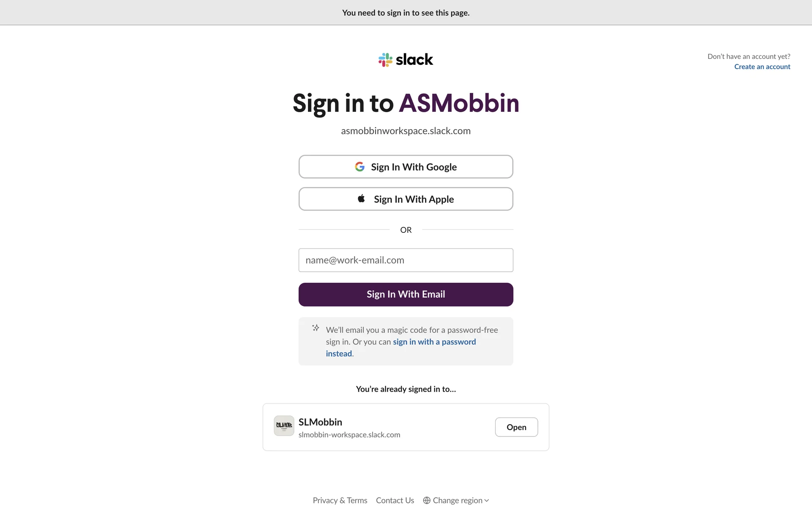The width and height of the screenshot is (812, 508).
Task: Click the Sign In With Google label
Action: (414, 167)
